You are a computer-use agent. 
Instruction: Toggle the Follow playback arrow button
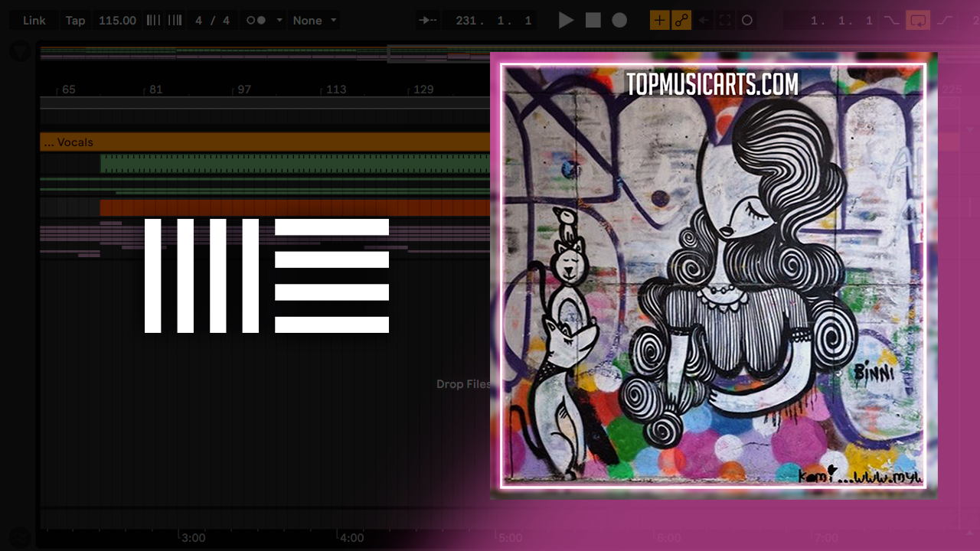(428, 21)
